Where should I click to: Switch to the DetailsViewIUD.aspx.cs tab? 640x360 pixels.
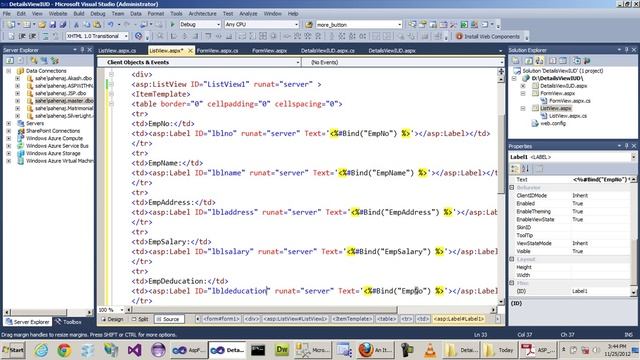coord(328,51)
